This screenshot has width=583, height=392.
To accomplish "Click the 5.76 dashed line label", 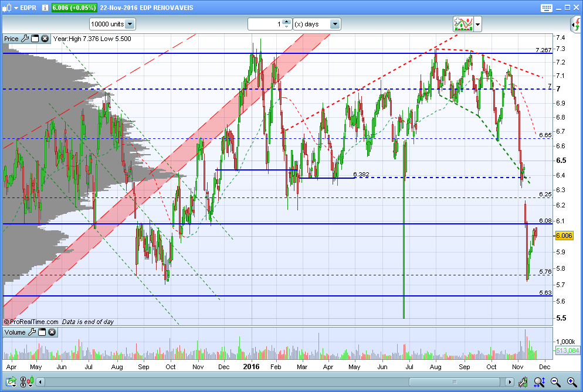I will point(545,272).
